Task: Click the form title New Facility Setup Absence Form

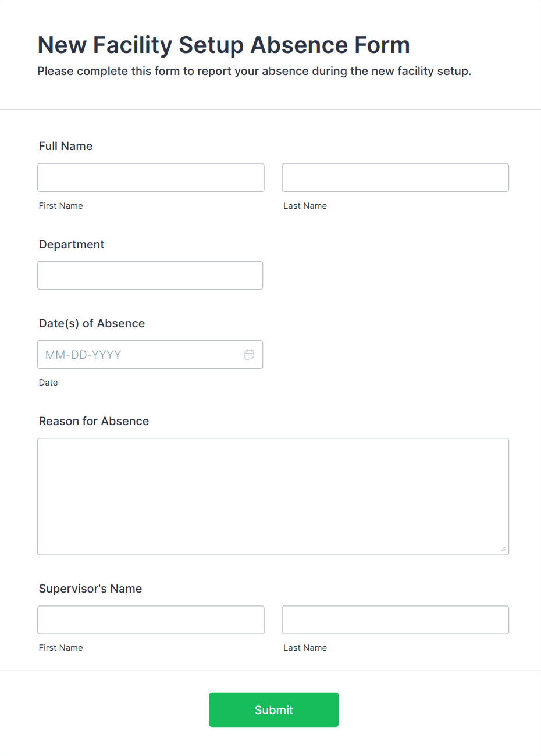Action: [223, 45]
